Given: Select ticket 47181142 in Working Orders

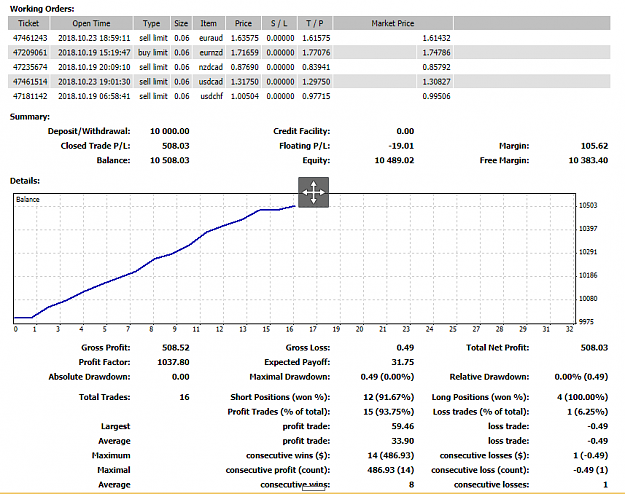Looking at the screenshot, I should pos(30,96).
